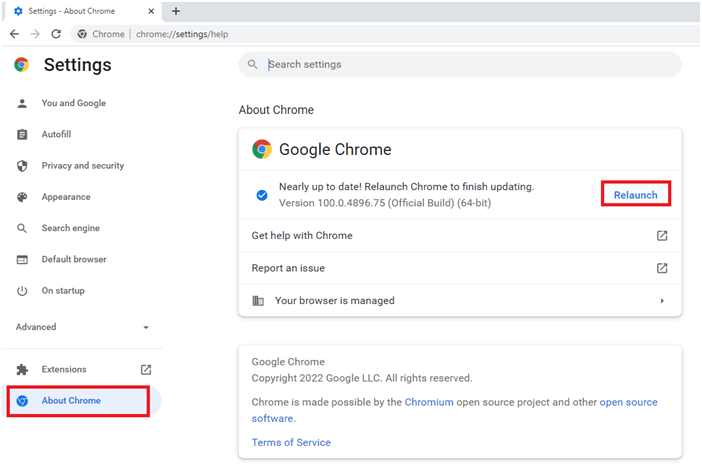Click the Relaunch button
Viewport: 702px width, 472px height.
click(635, 195)
